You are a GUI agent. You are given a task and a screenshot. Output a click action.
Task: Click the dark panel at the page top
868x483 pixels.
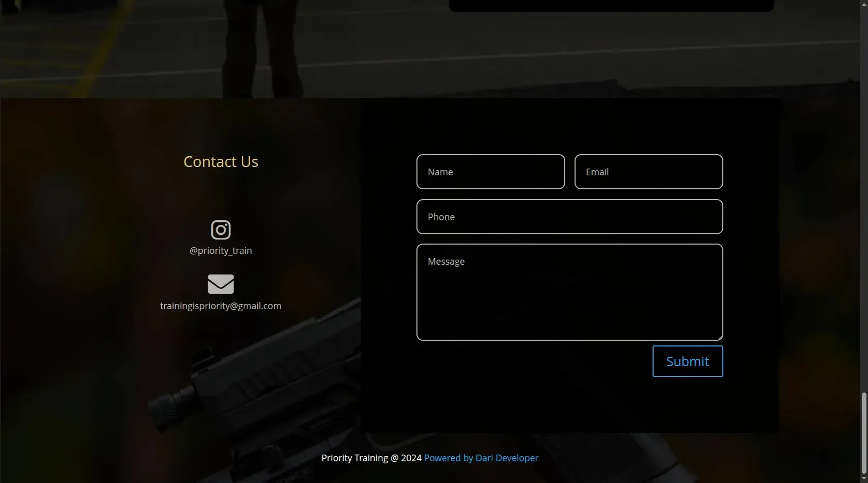[x=611, y=5]
